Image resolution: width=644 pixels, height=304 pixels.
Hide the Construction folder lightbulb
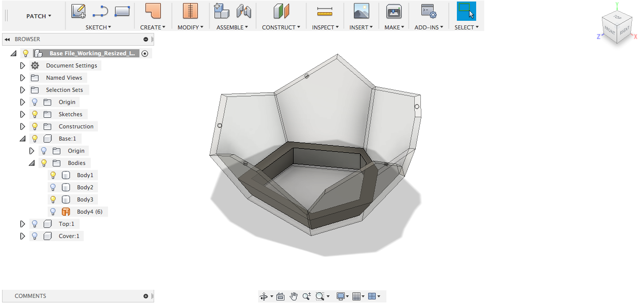click(34, 126)
